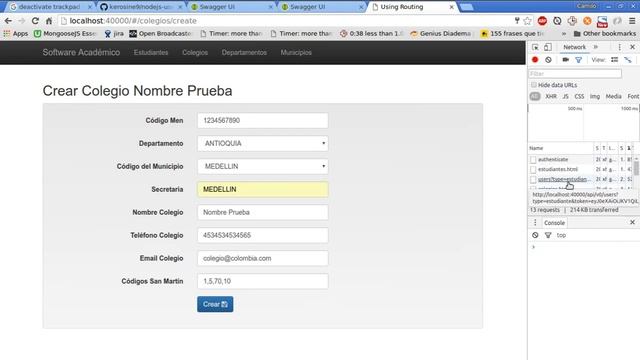Open the browser home page icon
The height and width of the screenshot is (360, 640).
tap(49, 21)
